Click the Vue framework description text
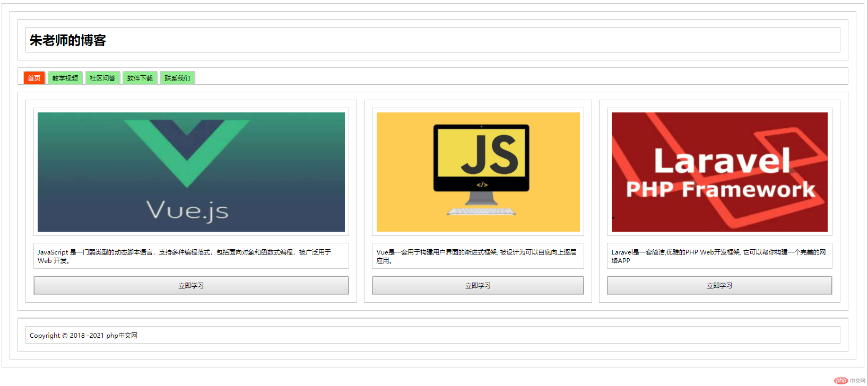 (476, 256)
